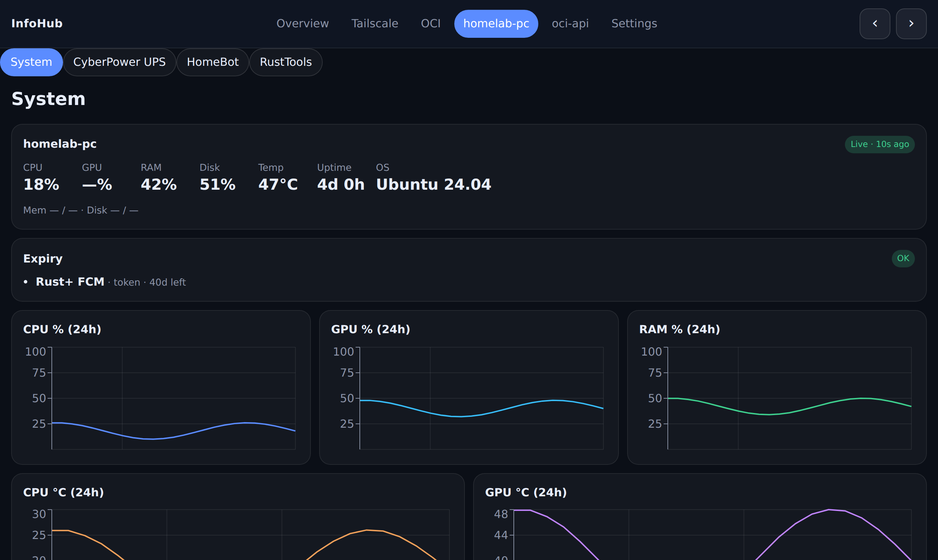Click the GPU % (24h) chart title
The height and width of the screenshot is (560, 938).
371,329
